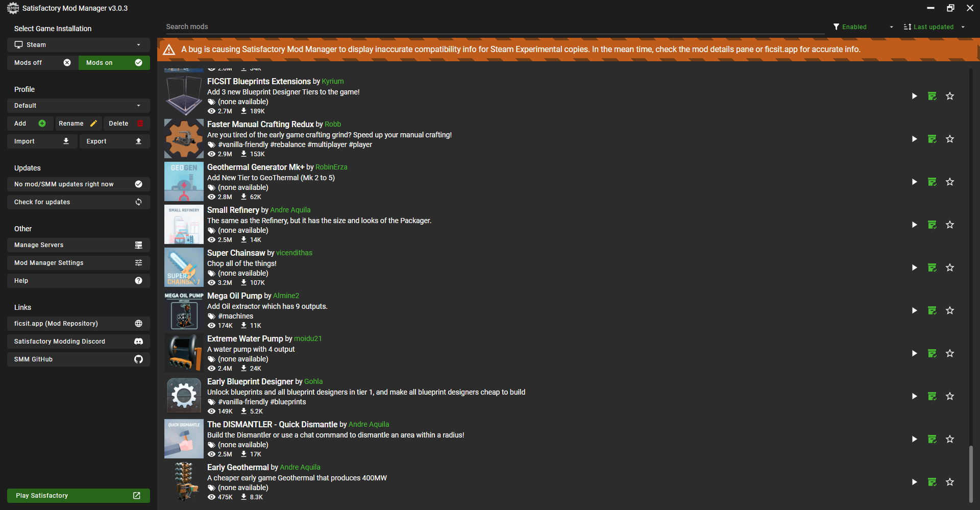Click the installed box icon for Early Geothermal
Screen dimensions: 980x510
click(932, 482)
